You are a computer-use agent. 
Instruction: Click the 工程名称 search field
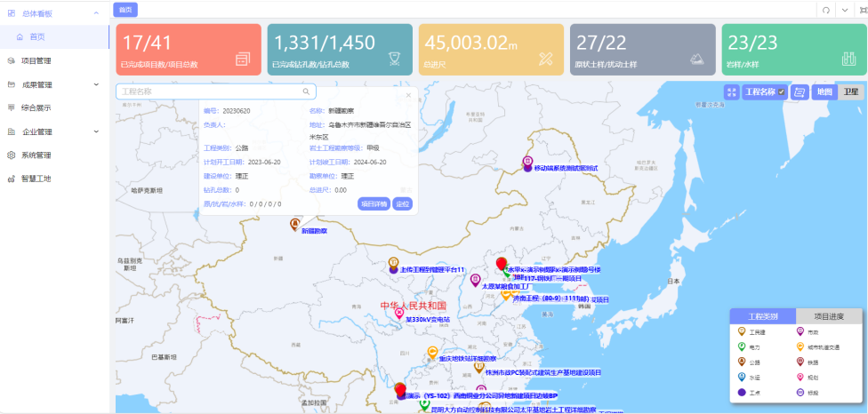point(209,92)
